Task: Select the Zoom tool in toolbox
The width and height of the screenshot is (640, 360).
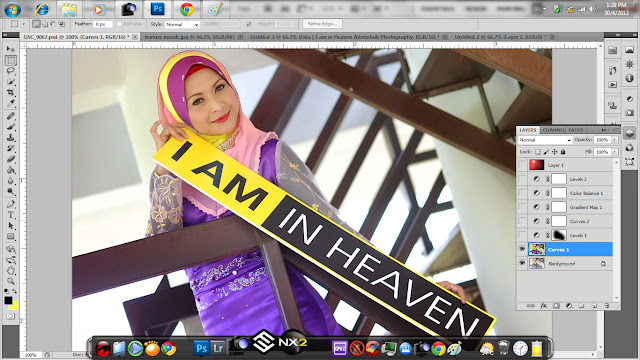Action: click(11, 281)
